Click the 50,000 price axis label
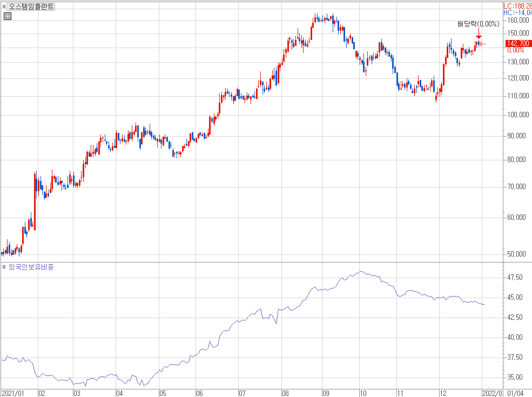 pos(516,254)
